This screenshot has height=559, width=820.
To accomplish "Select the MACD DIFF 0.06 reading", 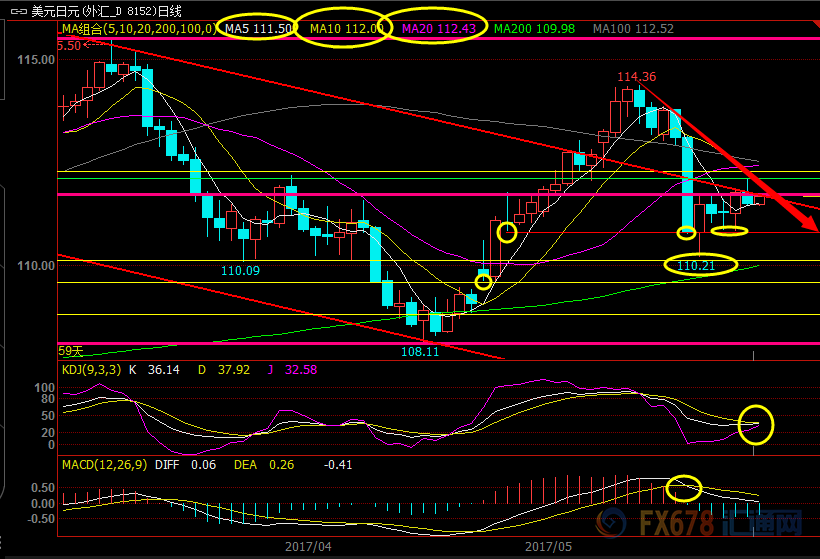I will (x=186, y=465).
